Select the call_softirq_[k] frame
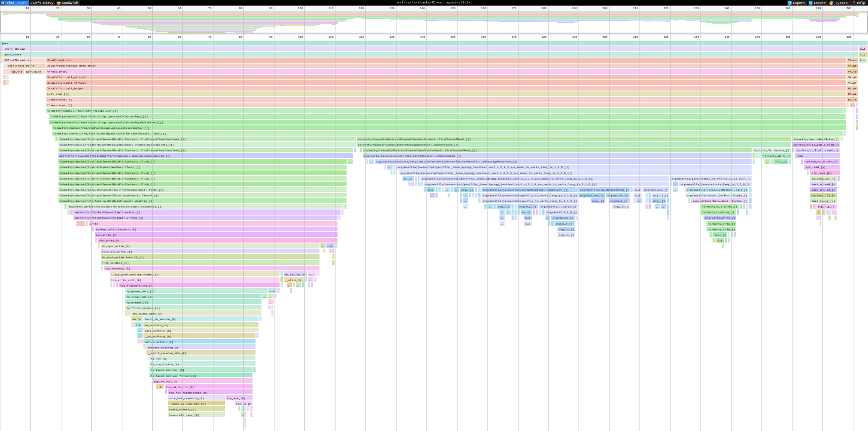Screen dimensions: 868x431 pos(201,331)
